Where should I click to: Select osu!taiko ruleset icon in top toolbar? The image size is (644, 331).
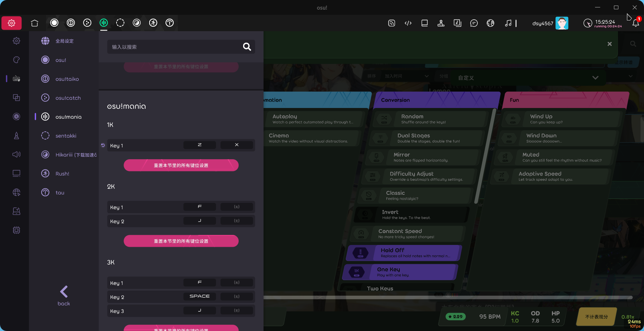pyautogui.click(x=71, y=23)
